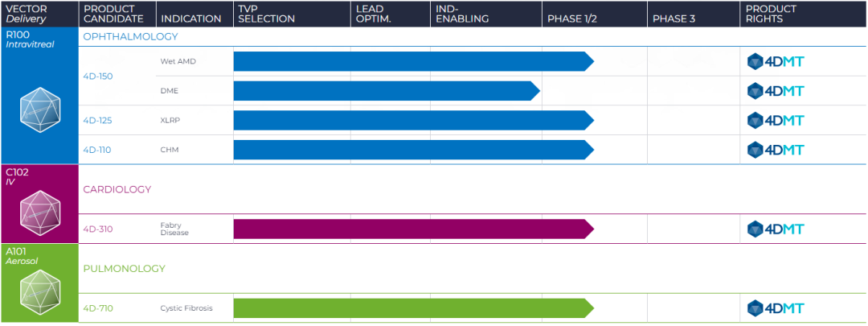The image size is (868, 326).
Task: Click the 4DMT logo in the Fabry Disease row
Action: 775,229
